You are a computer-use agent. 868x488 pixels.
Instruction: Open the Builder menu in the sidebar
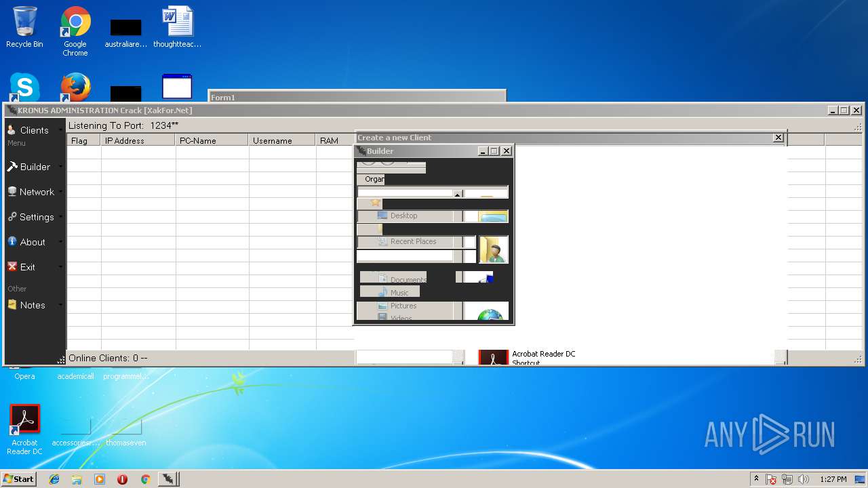tap(34, 167)
